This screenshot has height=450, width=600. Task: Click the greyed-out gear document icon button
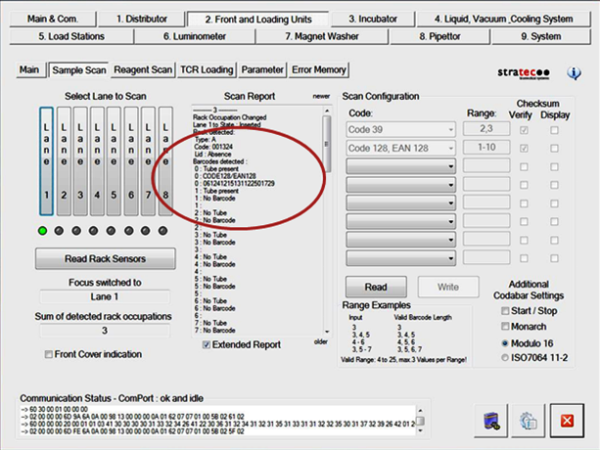click(528, 420)
